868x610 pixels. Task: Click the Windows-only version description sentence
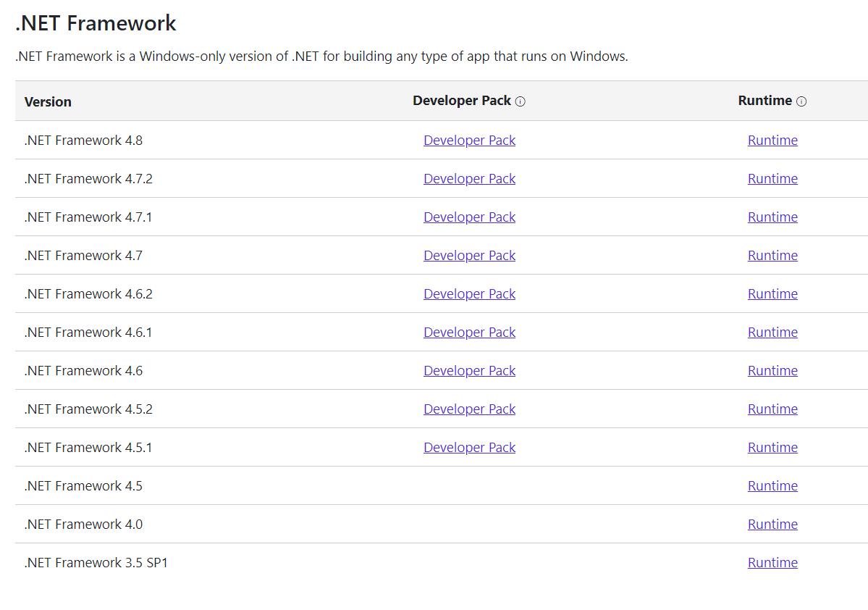pyautogui.click(x=321, y=57)
